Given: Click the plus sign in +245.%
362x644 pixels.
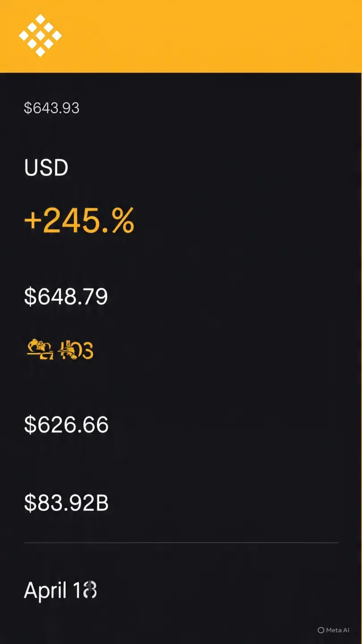Looking at the screenshot, I should 33,221.
